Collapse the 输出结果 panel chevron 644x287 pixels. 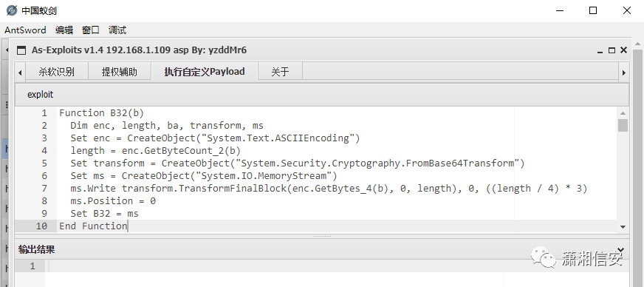(x=621, y=249)
